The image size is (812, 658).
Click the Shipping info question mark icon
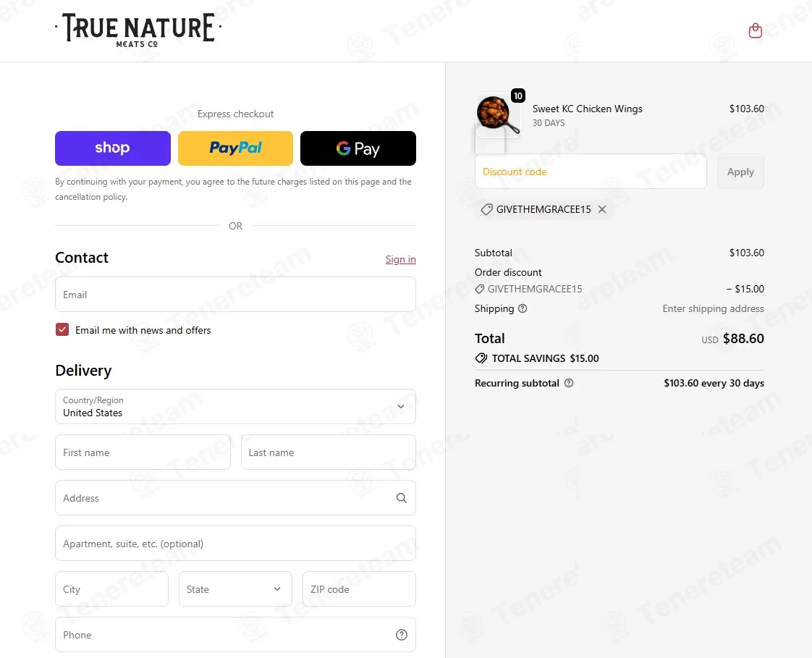point(523,308)
